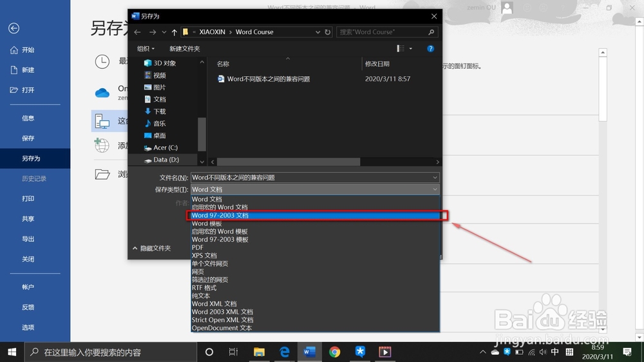
Task: Select 文档 in navigation tree
Action: click(155, 99)
